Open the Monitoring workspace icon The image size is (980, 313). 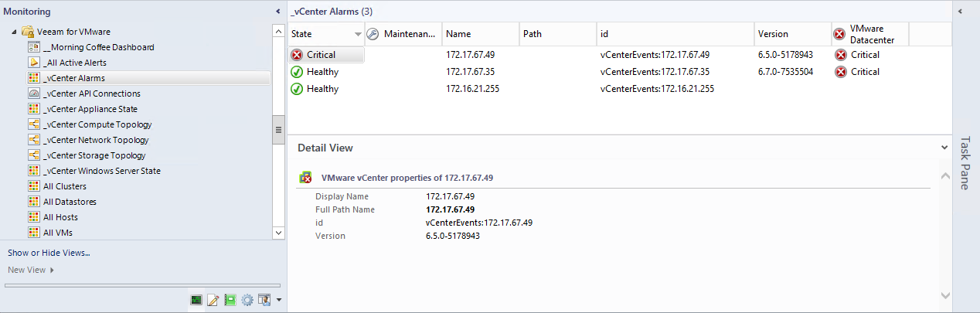pyautogui.click(x=196, y=300)
